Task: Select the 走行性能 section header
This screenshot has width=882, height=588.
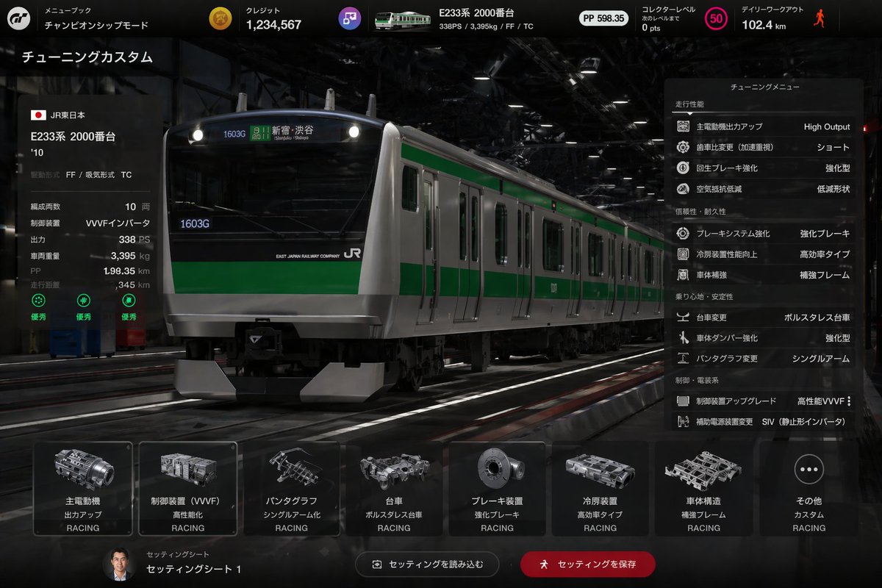Action: pyautogui.click(x=689, y=104)
